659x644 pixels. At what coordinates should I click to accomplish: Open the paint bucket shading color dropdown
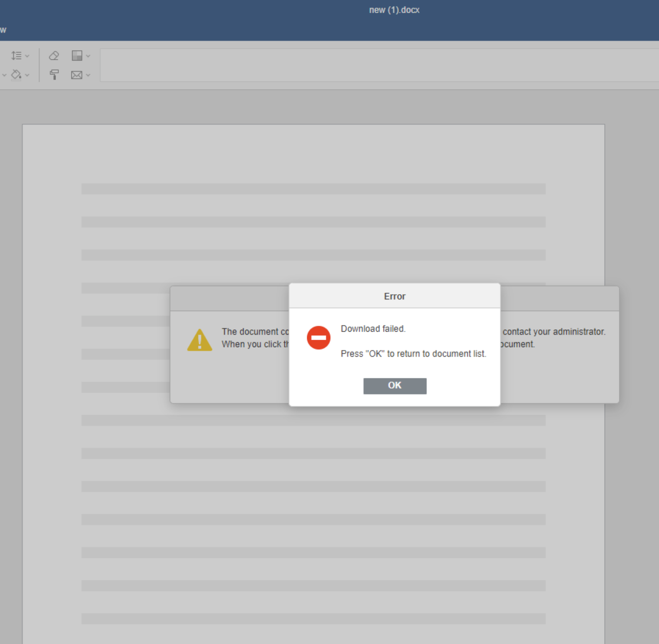pyautogui.click(x=27, y=75)
